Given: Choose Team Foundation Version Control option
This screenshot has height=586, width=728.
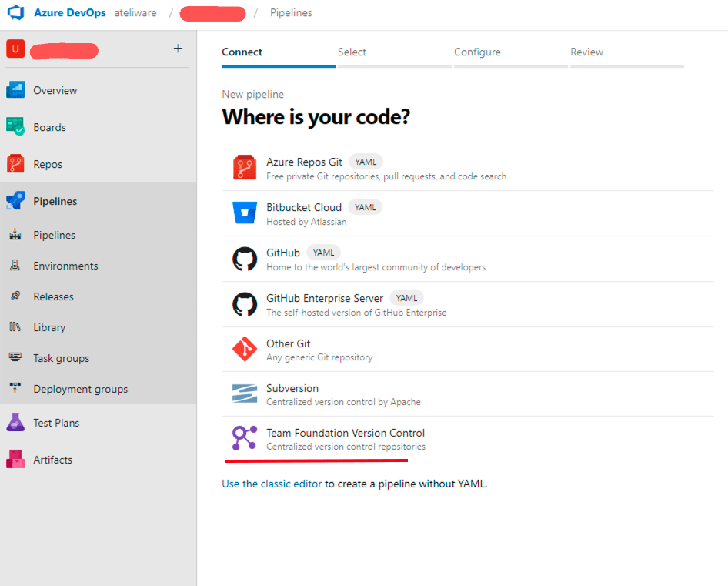Looking at the screenshot, I should (x=468, y=439).
